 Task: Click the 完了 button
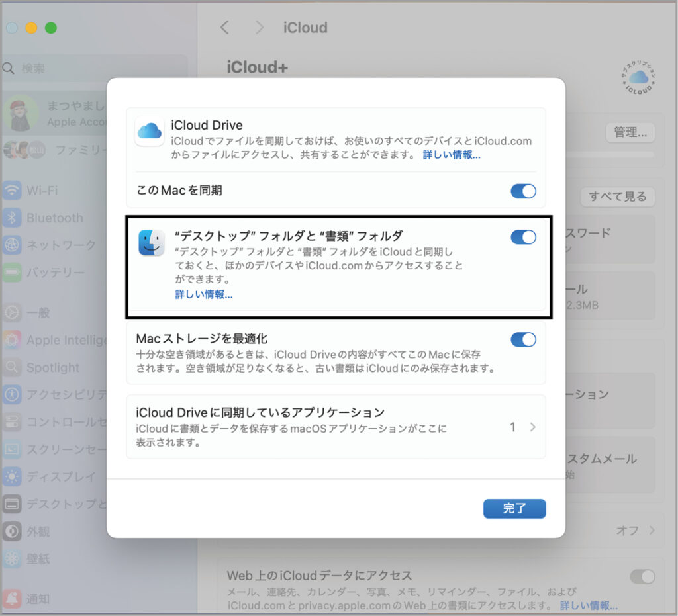(514, 508)
